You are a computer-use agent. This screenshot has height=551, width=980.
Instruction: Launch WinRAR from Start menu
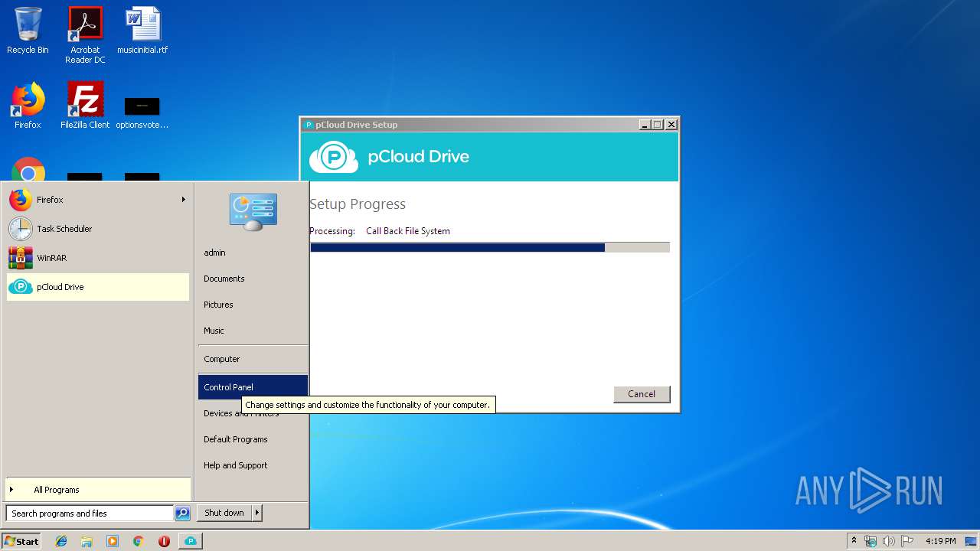tap(98, 258)
